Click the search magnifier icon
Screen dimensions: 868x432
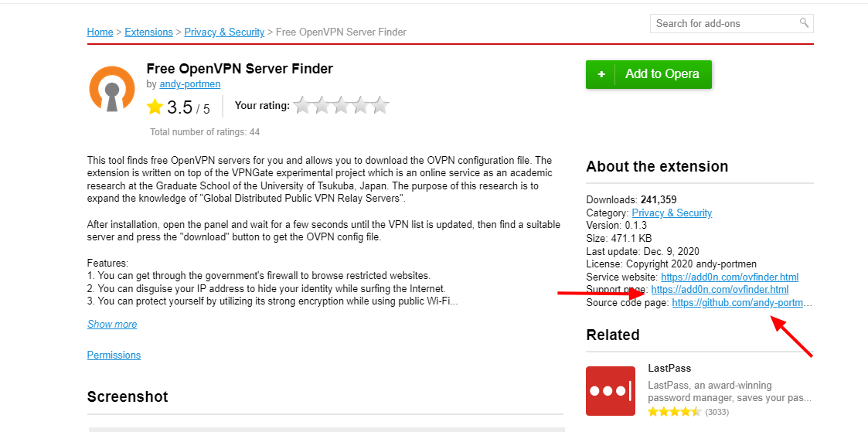click(x=804, y=22)
